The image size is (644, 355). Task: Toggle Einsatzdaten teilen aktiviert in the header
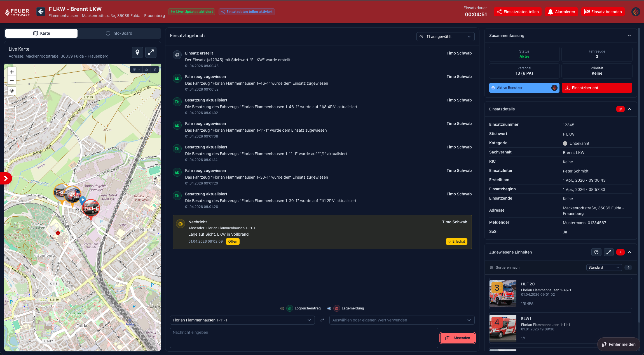pyautogui.click(x=247, y=11)
